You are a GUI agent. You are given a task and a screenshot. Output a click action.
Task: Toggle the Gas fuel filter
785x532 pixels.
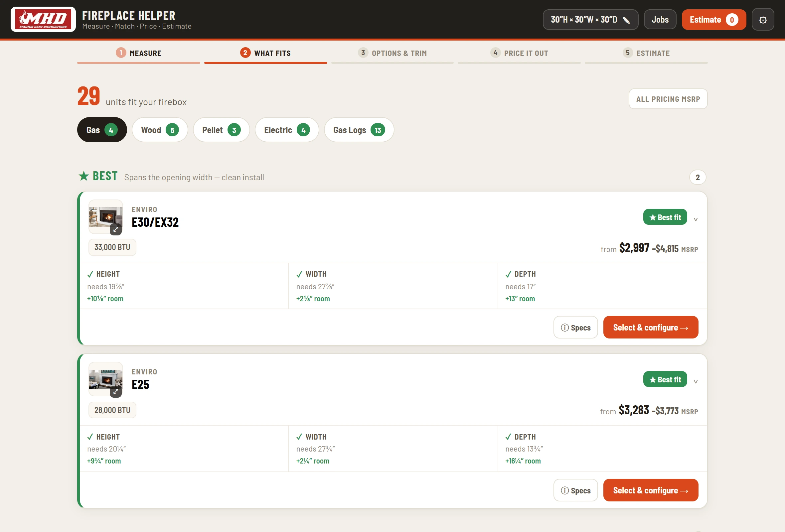[102, 130]
